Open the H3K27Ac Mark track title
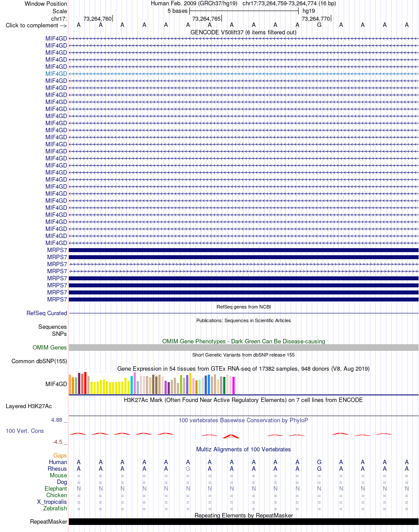Viewport: 419px width, 532px height. [x=243, y=400]
